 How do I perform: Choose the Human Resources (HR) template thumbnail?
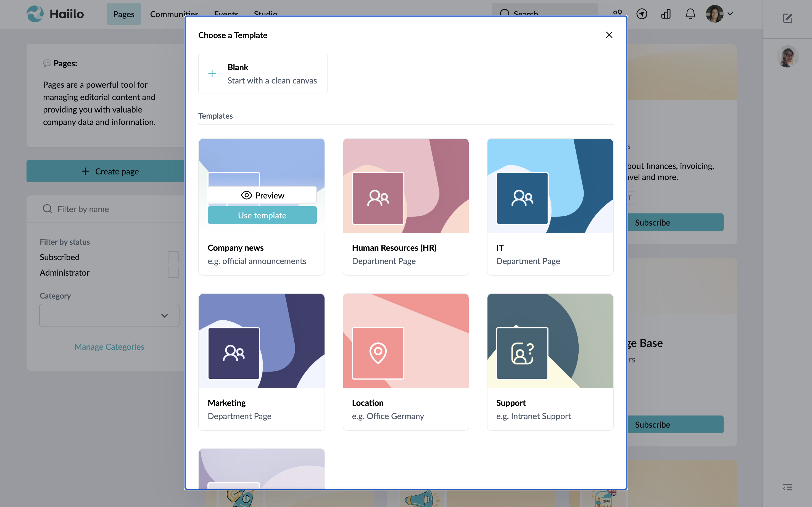point(406,186)
